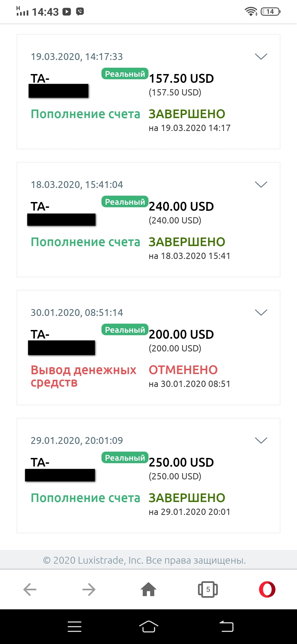
Task: Open the browser tabs counter icon
Action: click(208, 589)
